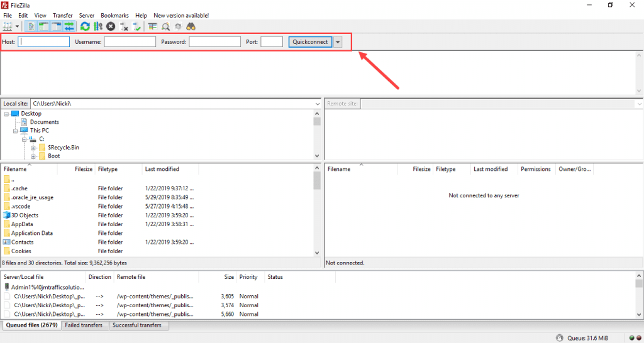Select the Application Data folder
This screenshot has height=343, width=644.
(32, 234)
